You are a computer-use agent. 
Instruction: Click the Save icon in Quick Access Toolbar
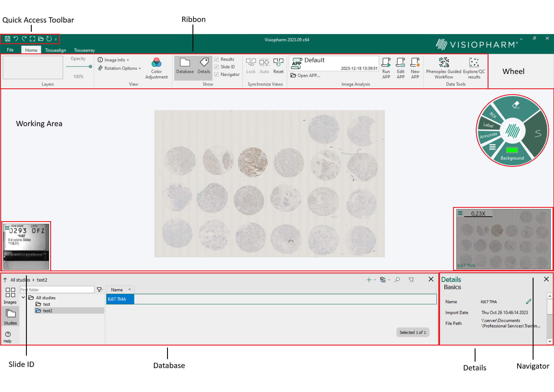[8, 39]
